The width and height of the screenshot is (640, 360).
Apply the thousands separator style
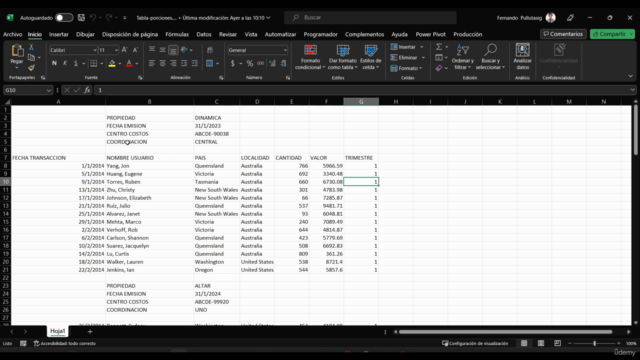[x=260, y=63]
